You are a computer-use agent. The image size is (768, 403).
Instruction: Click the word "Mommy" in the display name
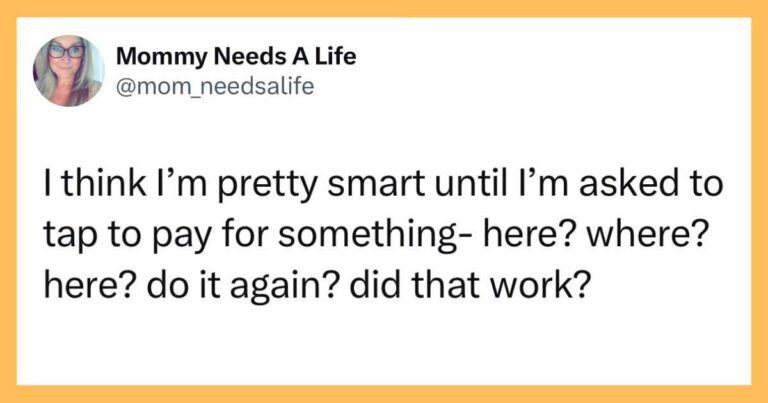[148, 57]
